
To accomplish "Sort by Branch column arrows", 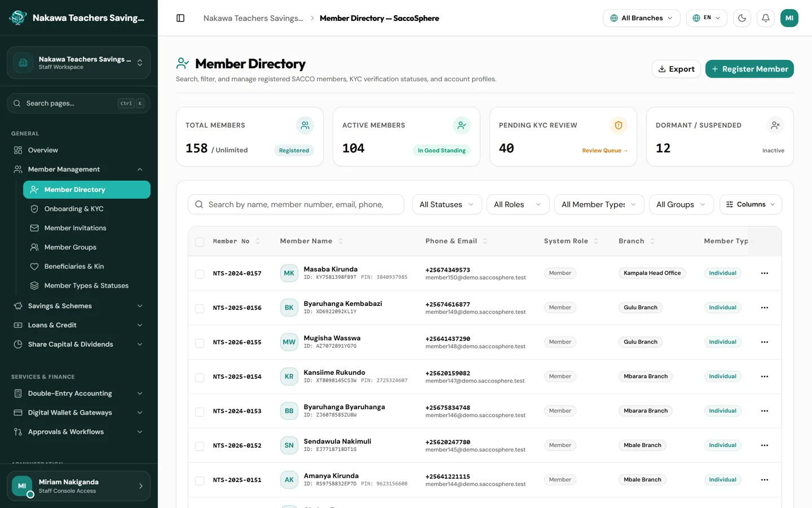I will point(652,241).
